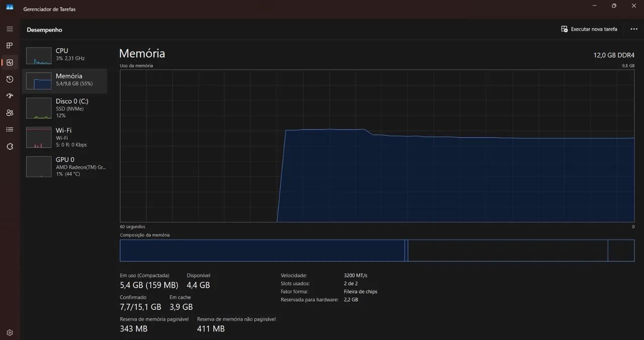
Task: Click the Wi-Fi mini graph thumbnail
Action: pos(39,138)
